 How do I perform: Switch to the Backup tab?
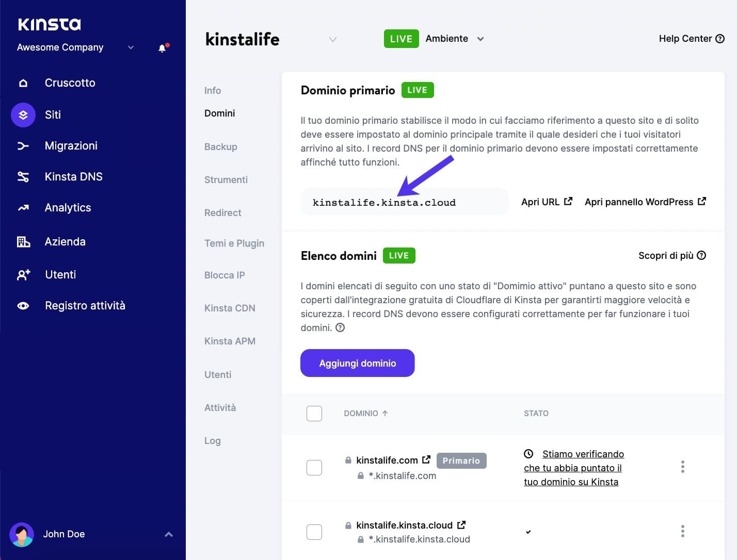(220, 146)
